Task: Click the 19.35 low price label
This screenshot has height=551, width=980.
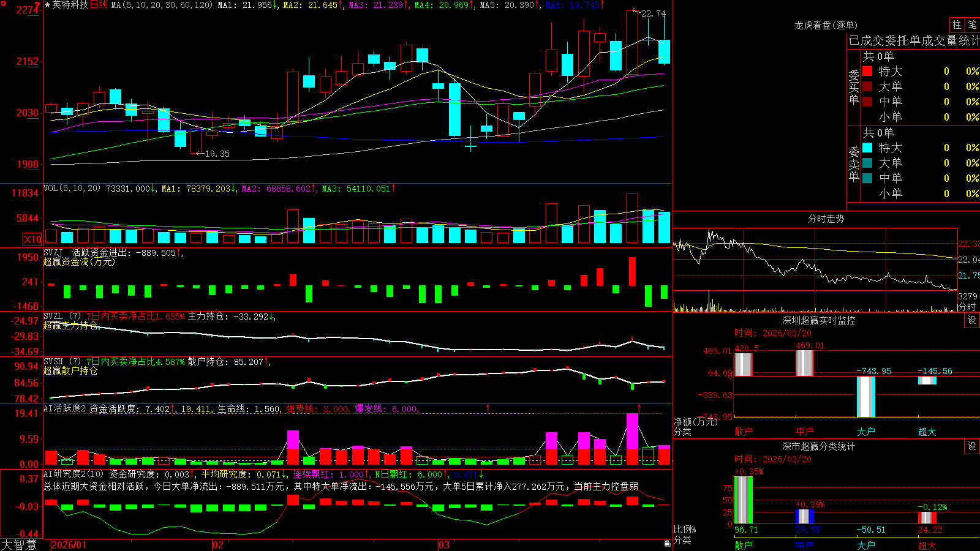Action: [x=217, y=154]
